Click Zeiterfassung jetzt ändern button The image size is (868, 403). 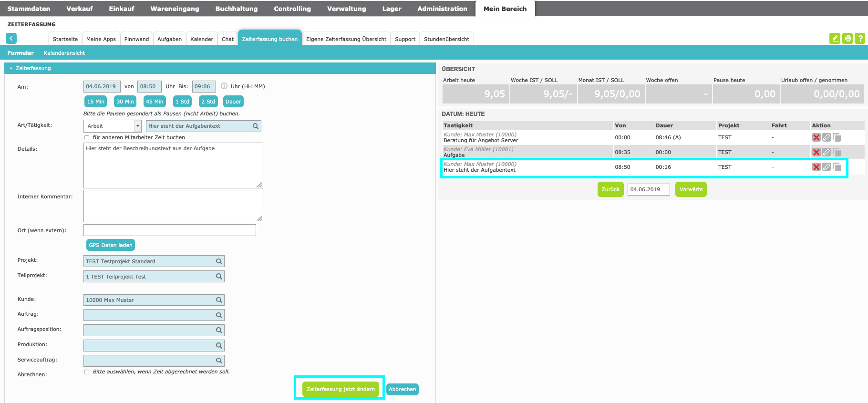341,389
